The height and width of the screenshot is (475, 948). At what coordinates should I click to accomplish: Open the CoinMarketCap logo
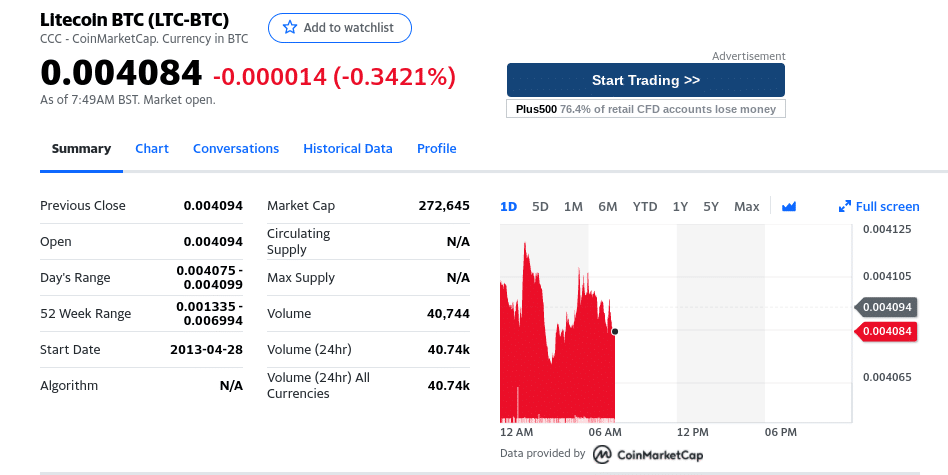point(648,454)
